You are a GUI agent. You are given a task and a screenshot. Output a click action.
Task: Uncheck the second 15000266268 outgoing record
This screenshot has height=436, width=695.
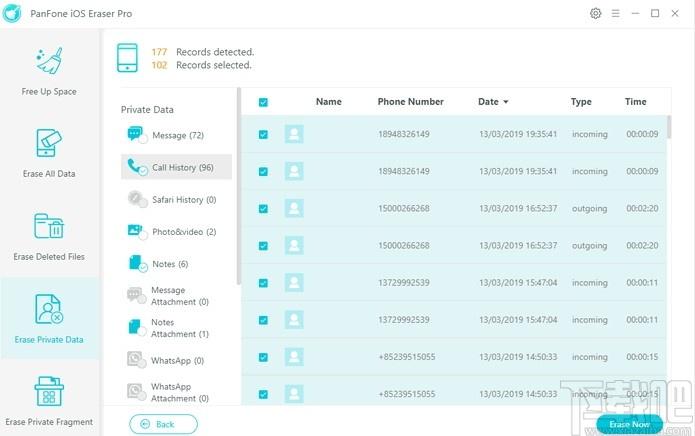(x=263, y=246)
